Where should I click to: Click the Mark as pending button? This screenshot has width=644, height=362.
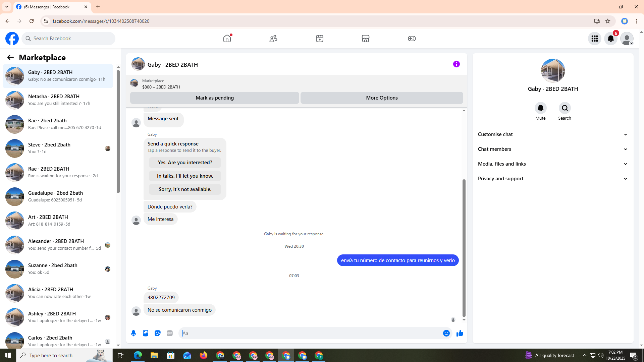[215, 98]
